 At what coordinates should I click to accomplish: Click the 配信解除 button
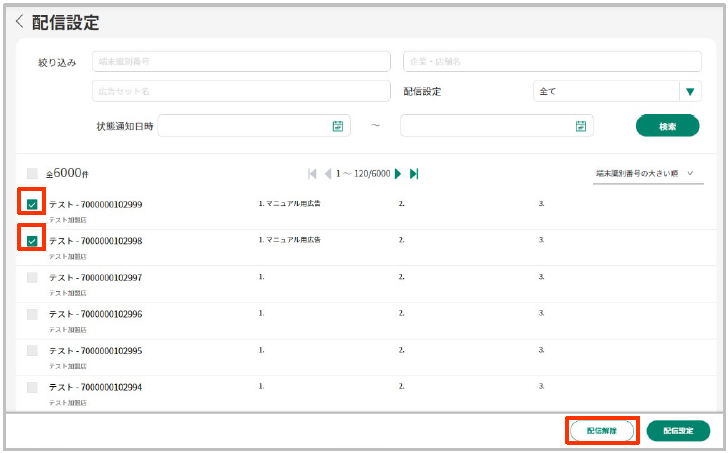pyautogui.click(x=602, y=431)
